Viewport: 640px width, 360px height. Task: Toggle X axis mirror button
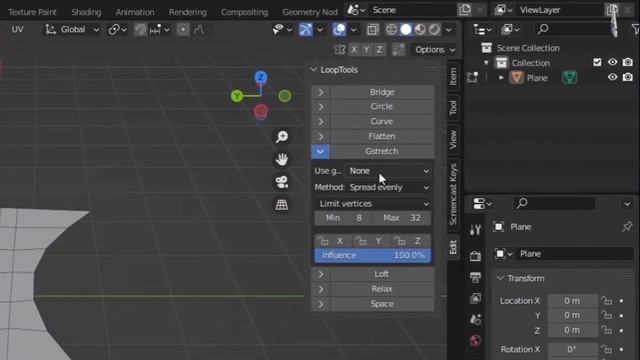354,49
